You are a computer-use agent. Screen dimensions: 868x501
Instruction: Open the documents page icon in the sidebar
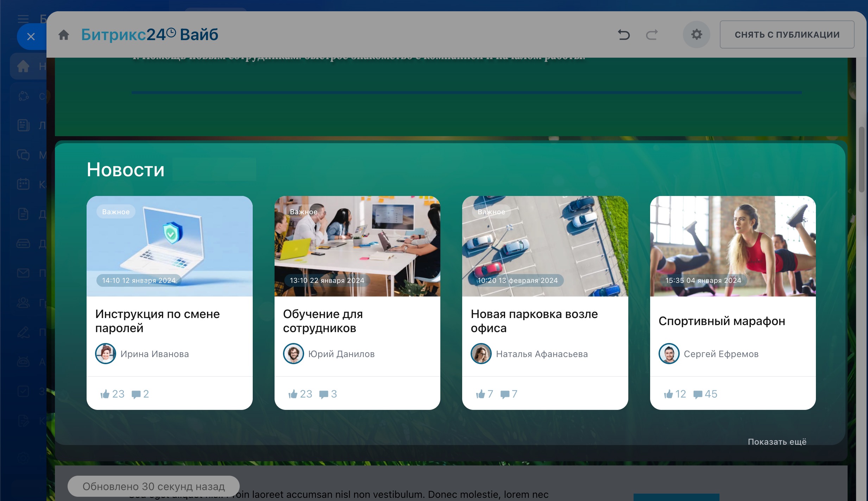(x=23, y=214)
